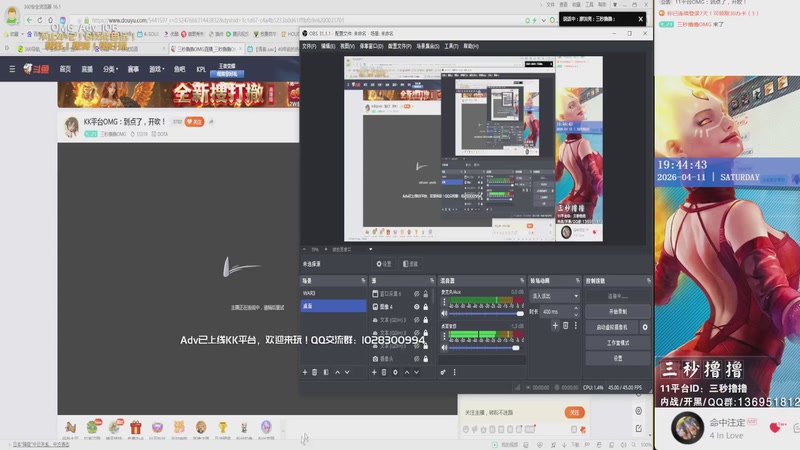Click the red gift box icon
This screenshot has width=800, height=450.
click(x=135, y=427)
